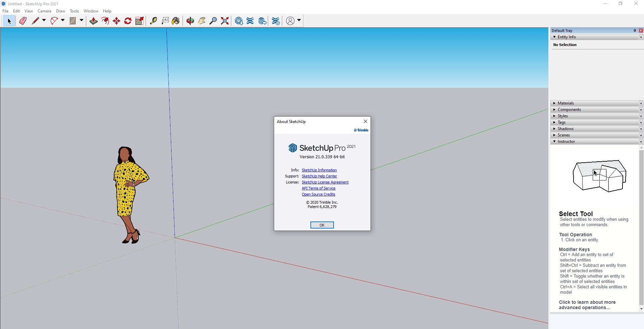The image size is (644, 329).
Task: Toggle auto-hide pin on Default Tray
Action: 635,31
